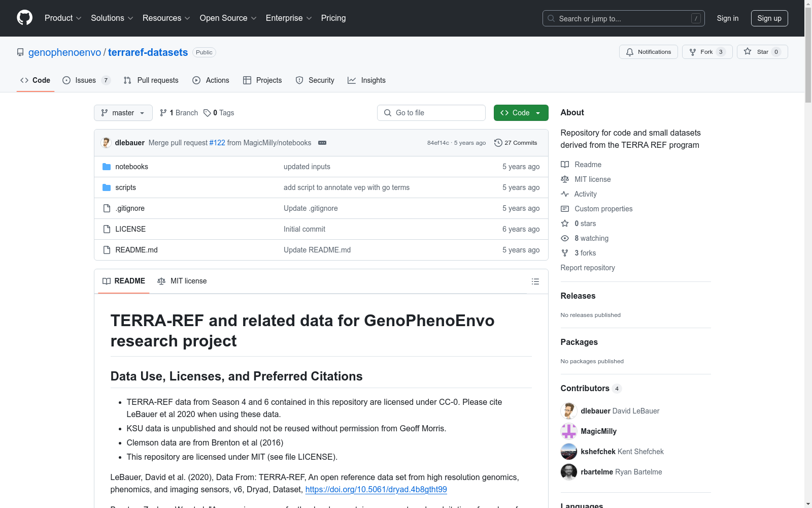Open the Dryad DOI link
This screenshot has height=508, width=812.
click(x=376, y=489)
